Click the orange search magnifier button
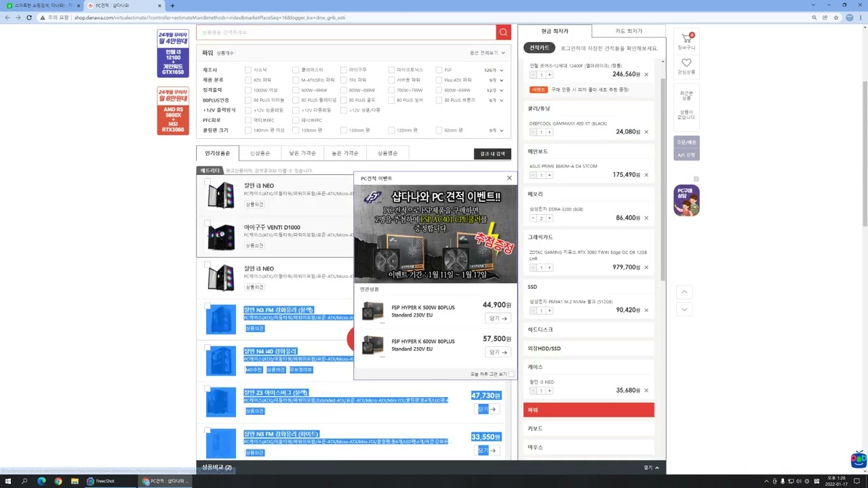Screen dimensions: 868x488 click(x=503, y=32)
